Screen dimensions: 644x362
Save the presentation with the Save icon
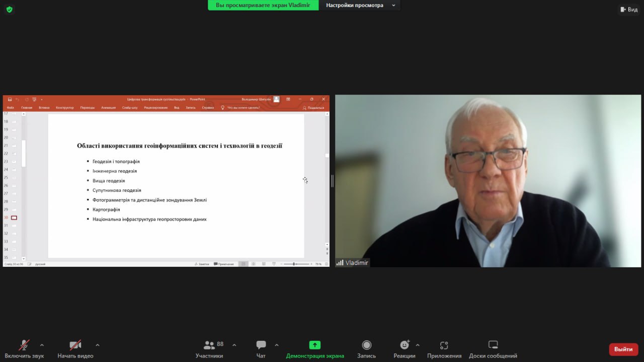point(10,99)
